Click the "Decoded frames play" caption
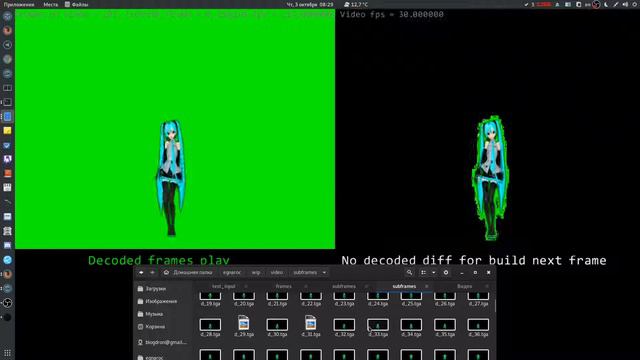The width and height of the screenshot is (640, 360). point(159,260)
